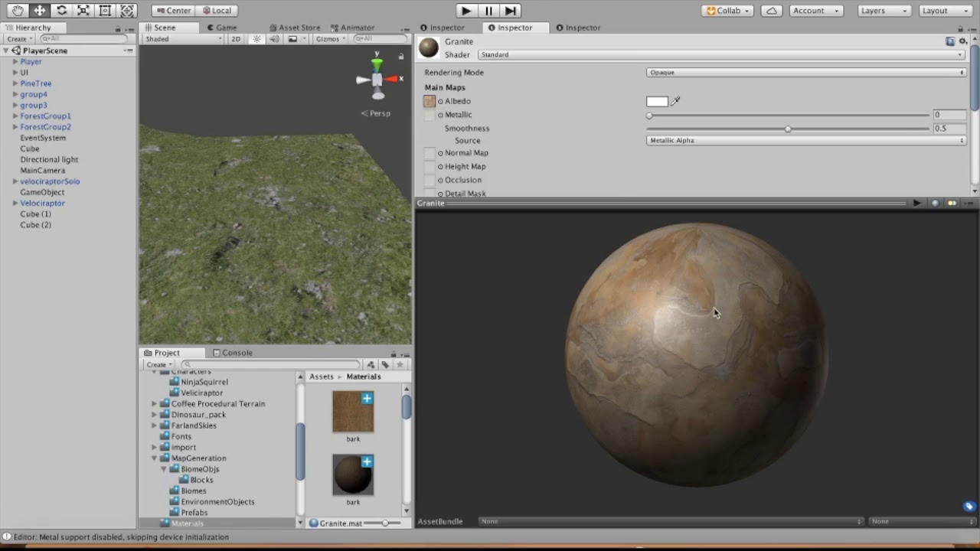
Task: Toggle Scene lighting
Action: pyautogui.click(x=256, y=39)
